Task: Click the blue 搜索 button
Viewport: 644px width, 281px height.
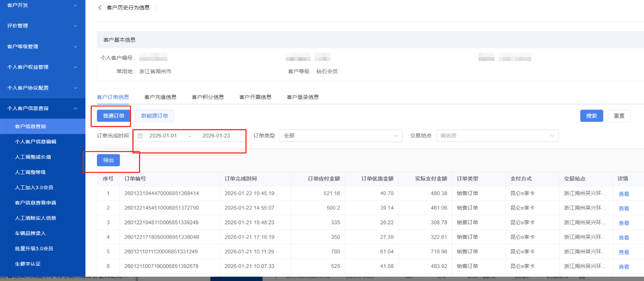Action: 591,116
